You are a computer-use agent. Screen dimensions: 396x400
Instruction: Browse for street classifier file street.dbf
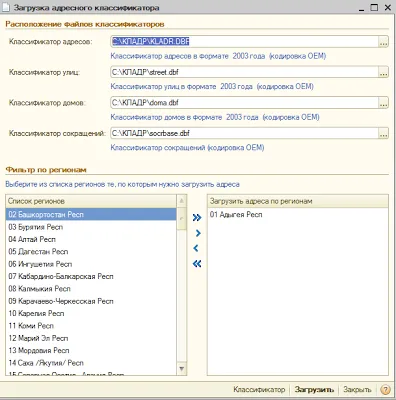pyautogui.click(x=384, y=72)
